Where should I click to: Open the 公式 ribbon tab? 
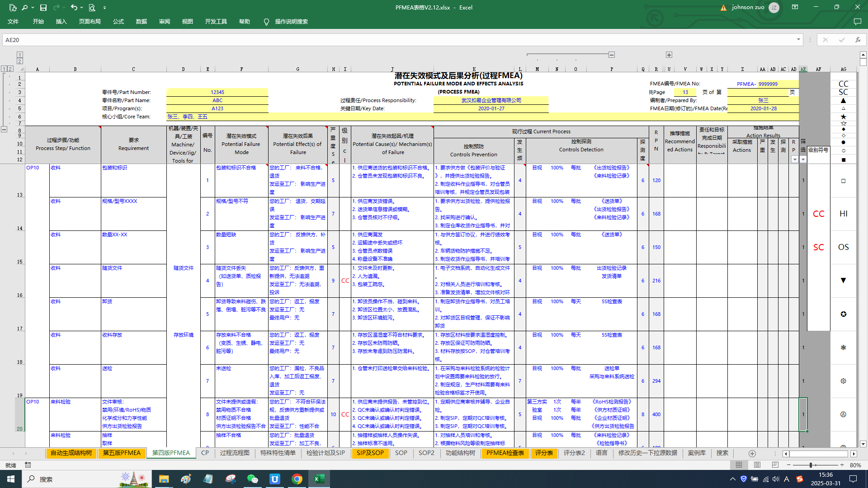(118, 22)
